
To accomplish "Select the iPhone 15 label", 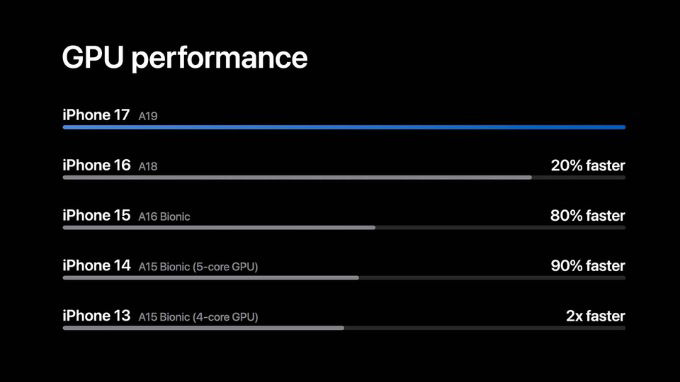I will (x=97, y=215).
